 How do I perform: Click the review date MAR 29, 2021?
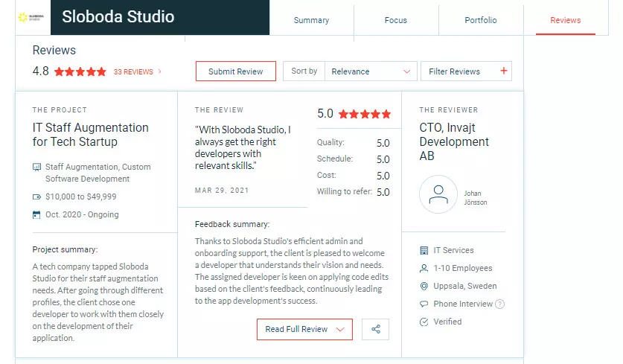point(222,191)
